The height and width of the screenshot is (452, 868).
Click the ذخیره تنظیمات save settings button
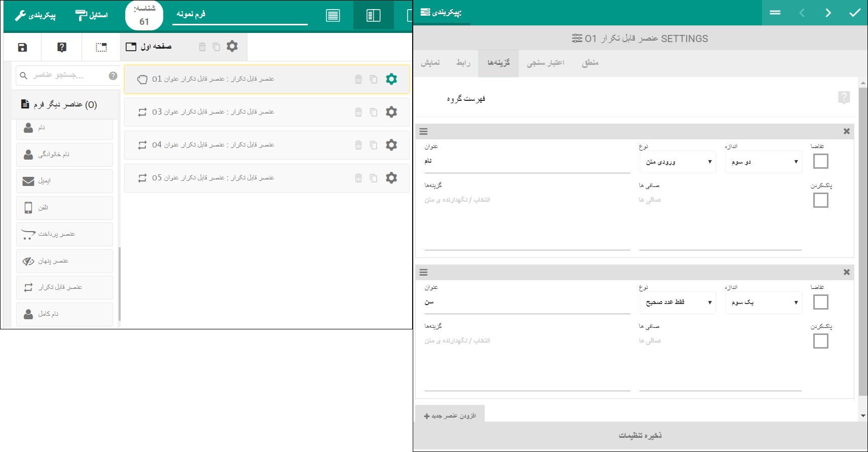[640, 436]
